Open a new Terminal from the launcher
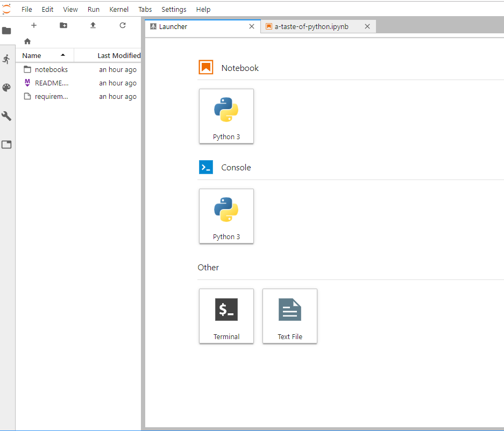The height and width of the screenshot is (431, 504). [226, 316]
